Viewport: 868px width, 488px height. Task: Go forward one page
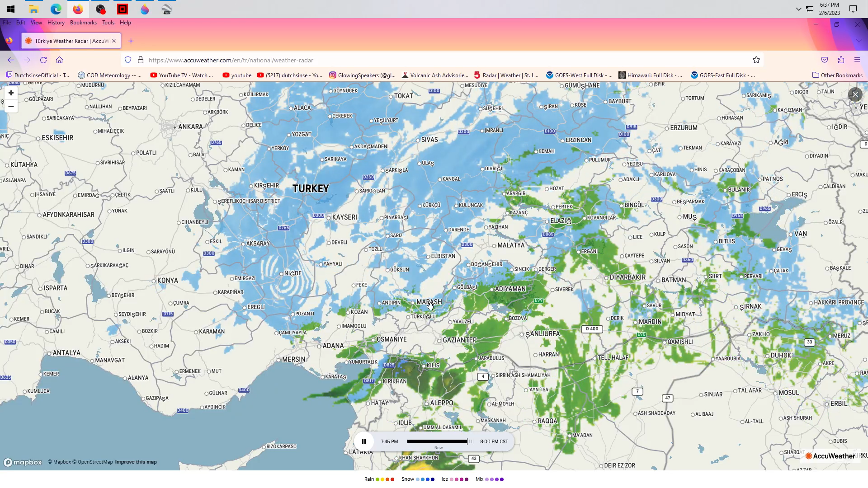point(27,60)
